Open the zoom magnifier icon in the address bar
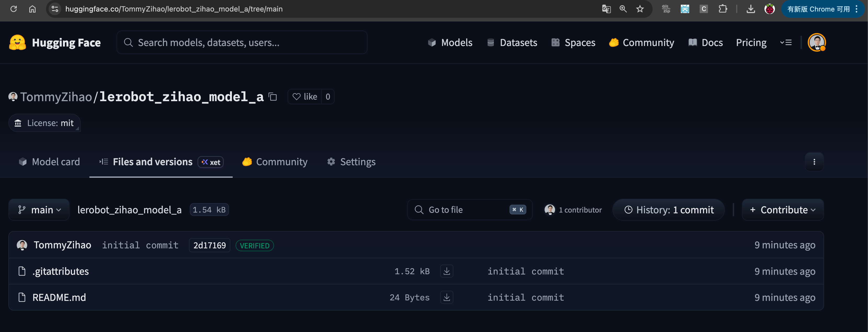This screenshot has width=868, height=332. tap(623, 9)
